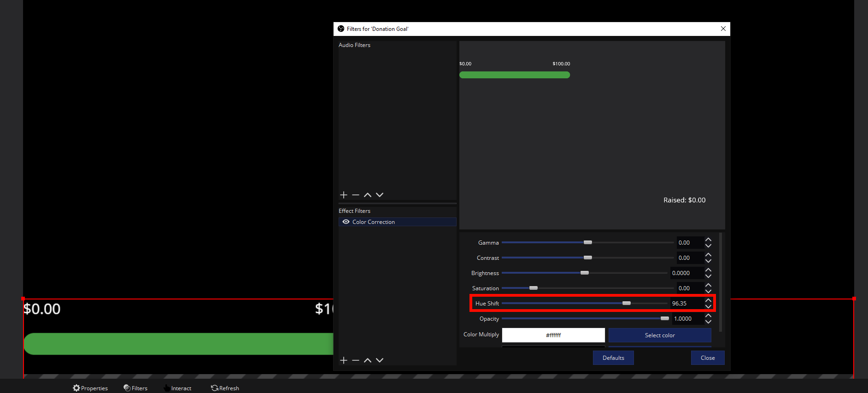Decrease Saturation value with down arrow
868x393 pixels.
(x=709, y=291)
